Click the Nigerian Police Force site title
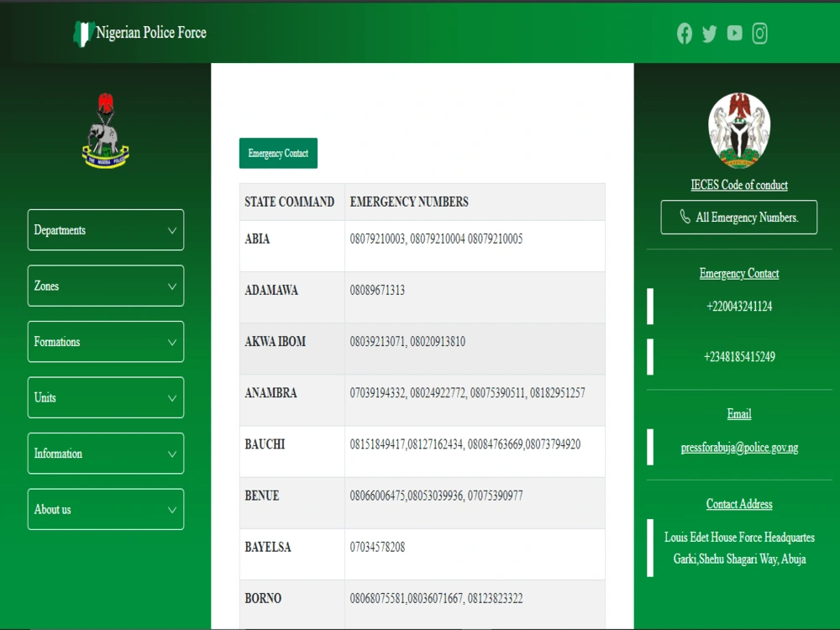This screenshot has height=630, width=840. [151, 32]
